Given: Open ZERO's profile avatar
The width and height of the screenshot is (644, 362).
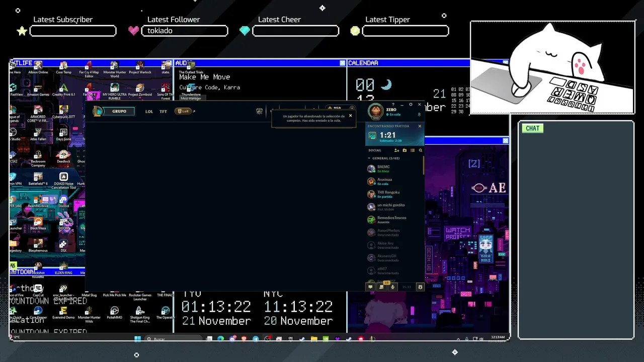Looking at the screenshot, I should (376, 112).
